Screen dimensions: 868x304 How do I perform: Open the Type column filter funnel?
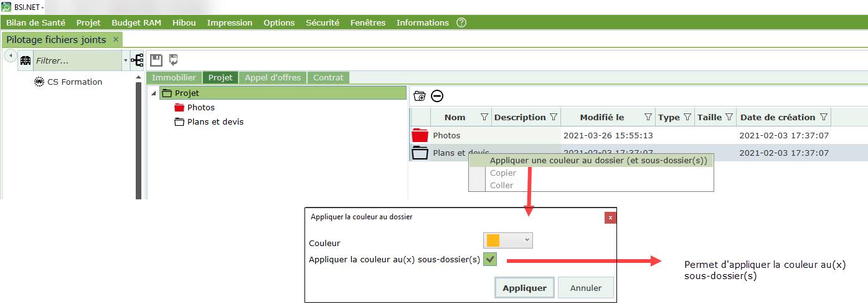(x=687, y=117)
